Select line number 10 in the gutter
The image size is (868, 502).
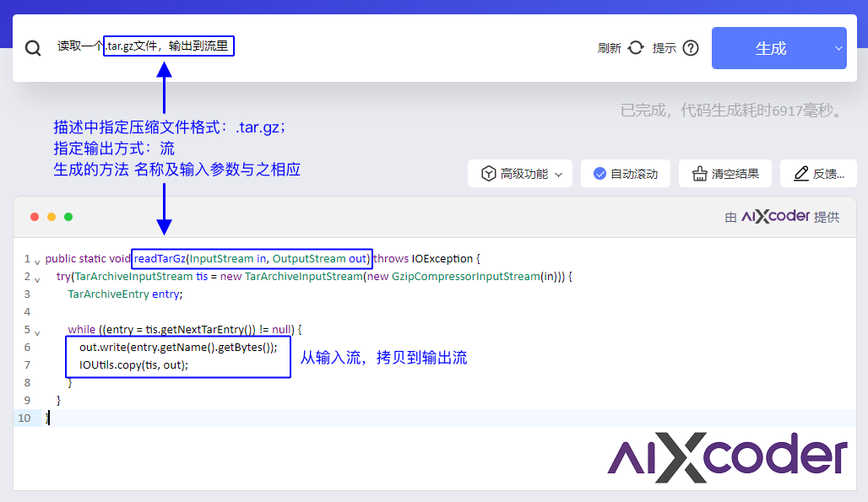(x=25, y=418)
